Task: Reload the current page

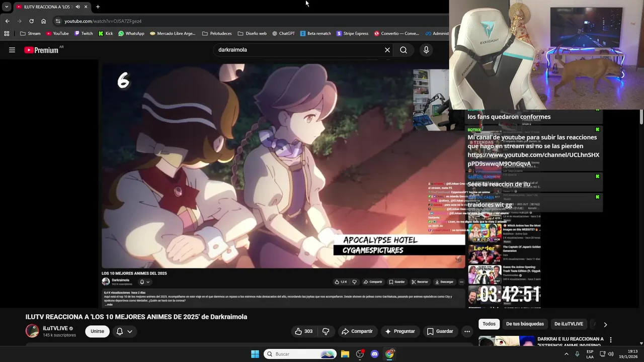Action: click(x=31, y=21)
